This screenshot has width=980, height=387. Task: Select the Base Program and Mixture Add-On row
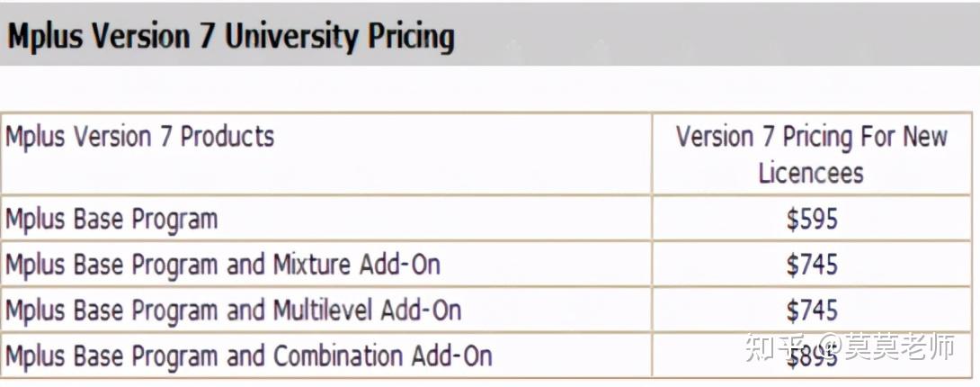tap(223, 265)
